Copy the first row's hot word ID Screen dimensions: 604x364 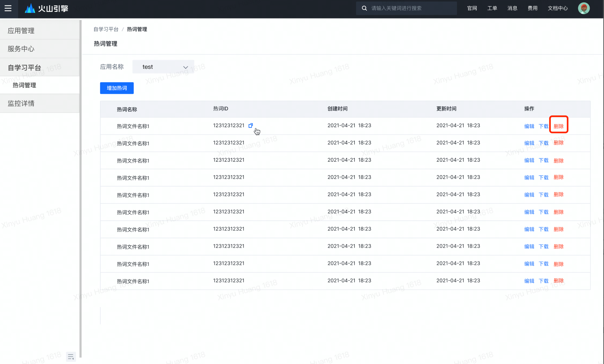point(250,125)
